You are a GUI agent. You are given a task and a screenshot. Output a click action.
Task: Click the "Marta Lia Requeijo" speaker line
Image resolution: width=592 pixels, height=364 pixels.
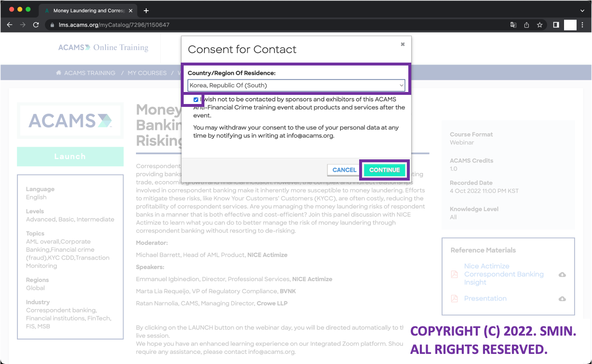[x=215, y=291]
